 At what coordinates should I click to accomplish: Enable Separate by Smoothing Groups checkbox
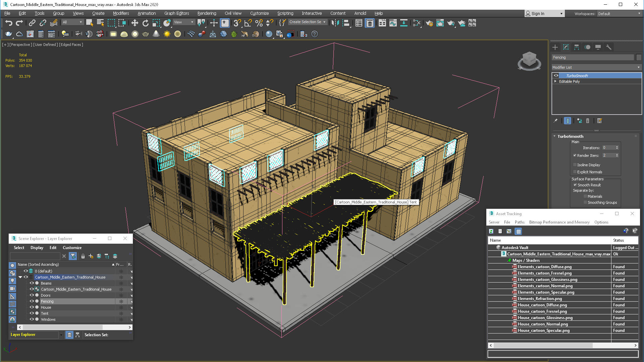585,202
